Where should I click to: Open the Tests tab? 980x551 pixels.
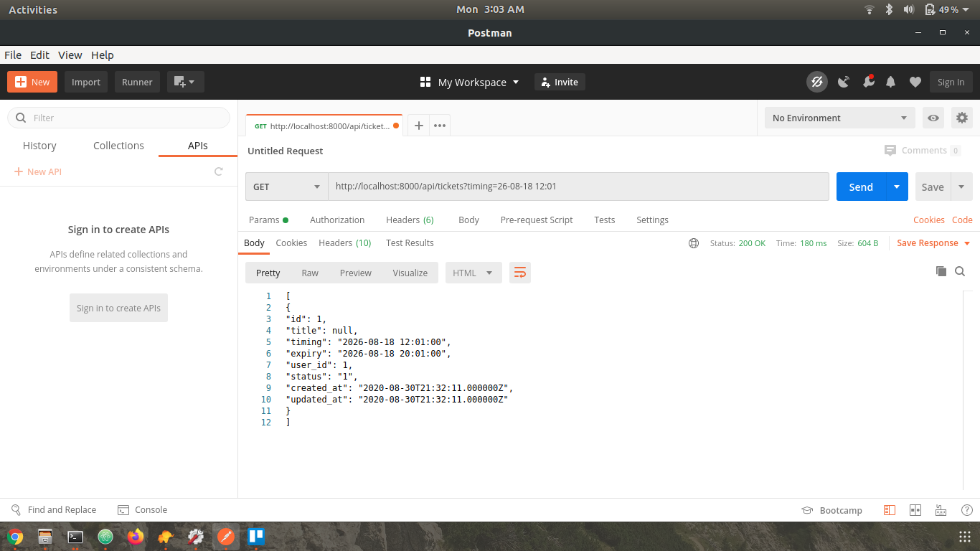pyautogui.click(x=605, y=220)
